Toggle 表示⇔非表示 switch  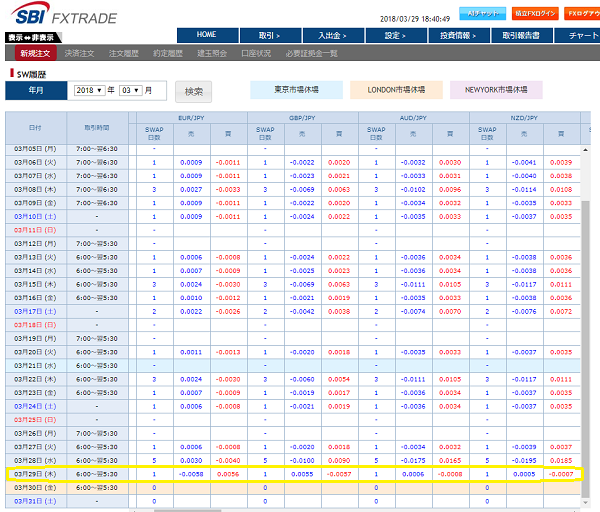[x=33, y=38]
